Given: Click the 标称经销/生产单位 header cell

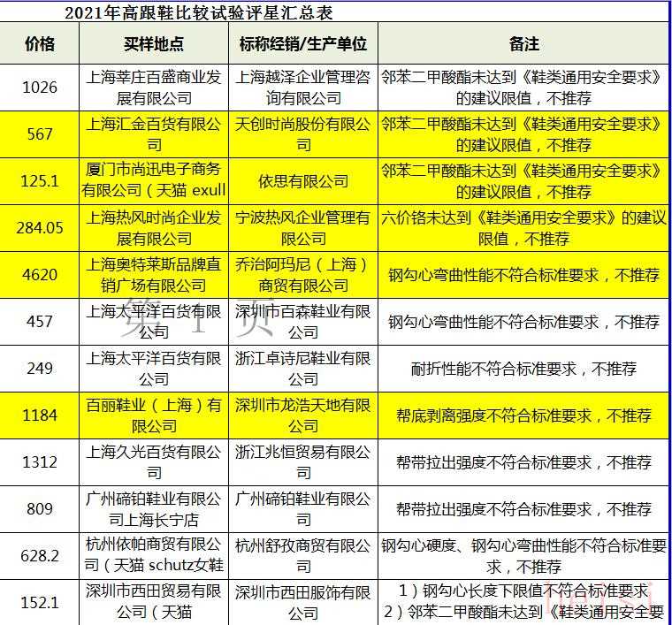Looking at the screenshot, I should coord(302,43).
